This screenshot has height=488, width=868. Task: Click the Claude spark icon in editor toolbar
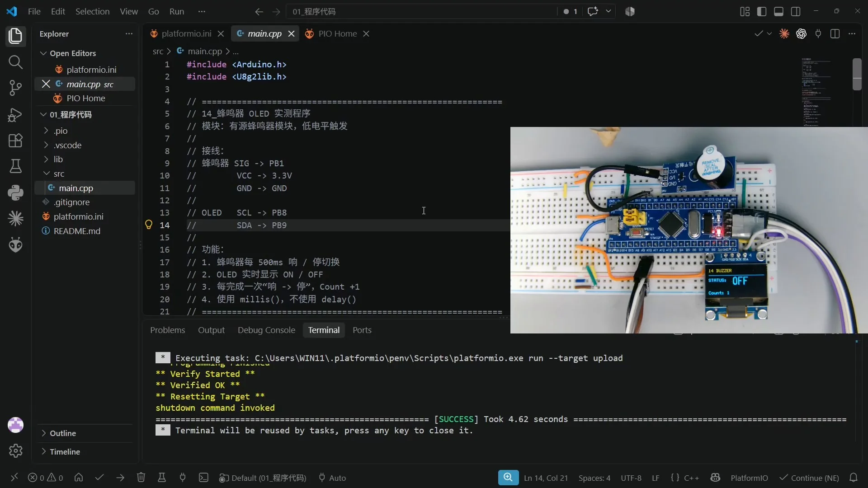pos(784,34)
